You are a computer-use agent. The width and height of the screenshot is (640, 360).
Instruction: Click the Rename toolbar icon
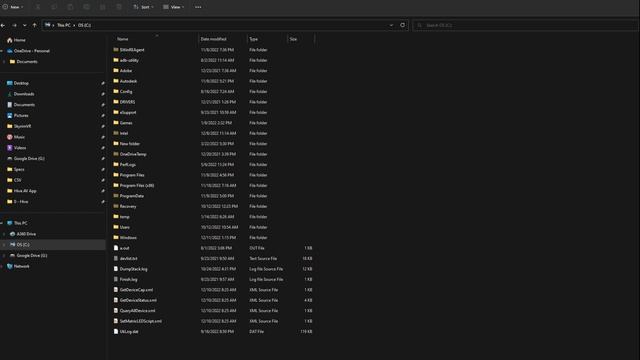pyautogui.click(x=87, y=7)
